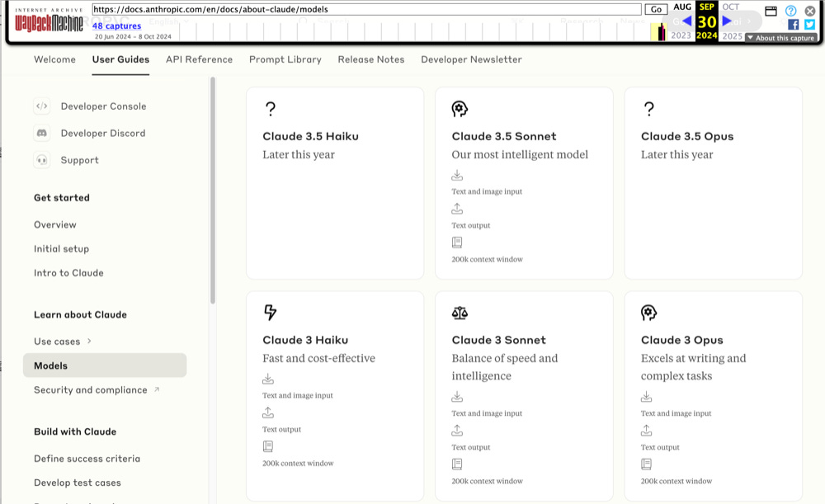825x504 pixels.
Task: Share capture via Twitter icon
Action: coord(810,24)
